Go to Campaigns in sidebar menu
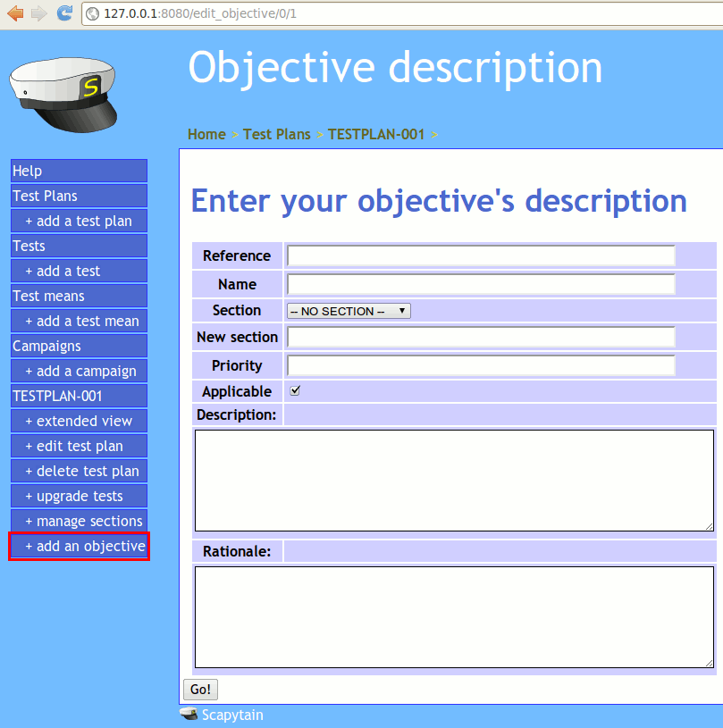Viewport: 723px width, 728px height. (x=79, y=346)
